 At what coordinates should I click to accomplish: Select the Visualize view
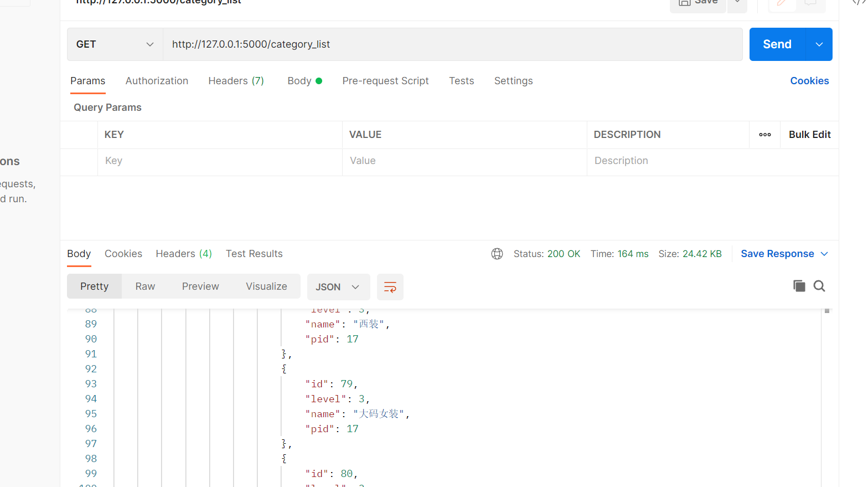point(266,286)
